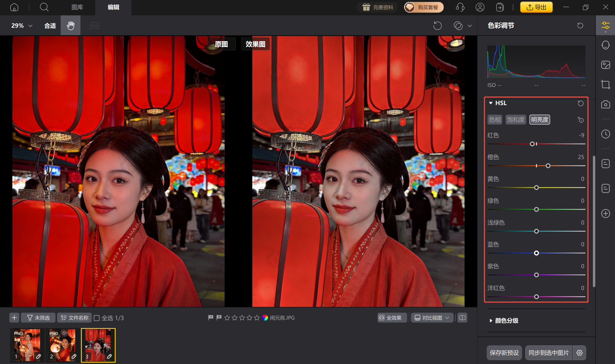
Task: Select the hand/pan tool in the top toolbar
Action: 70,25
